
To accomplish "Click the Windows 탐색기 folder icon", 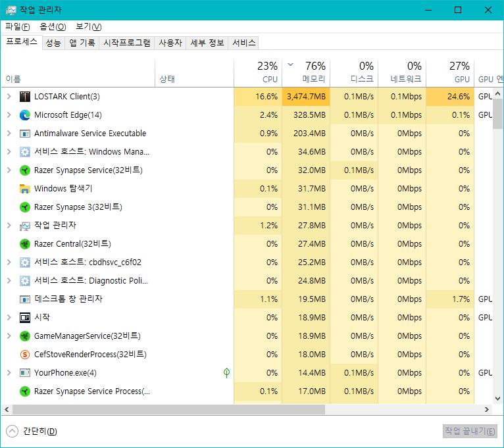I will tap(25, 189).
